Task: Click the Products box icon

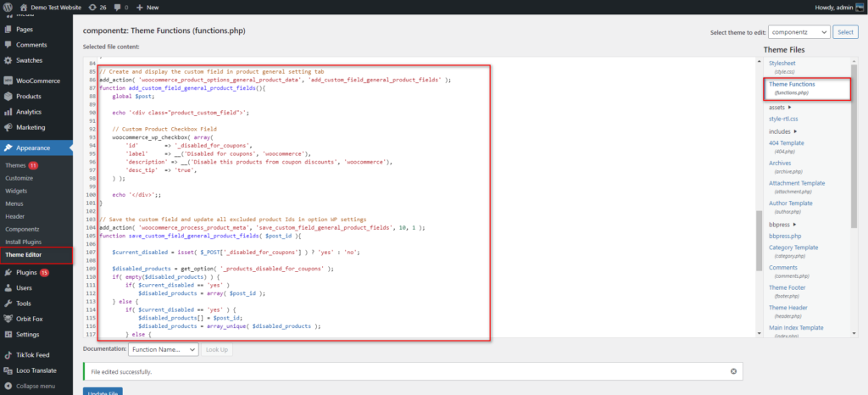Action: point(8,97)
